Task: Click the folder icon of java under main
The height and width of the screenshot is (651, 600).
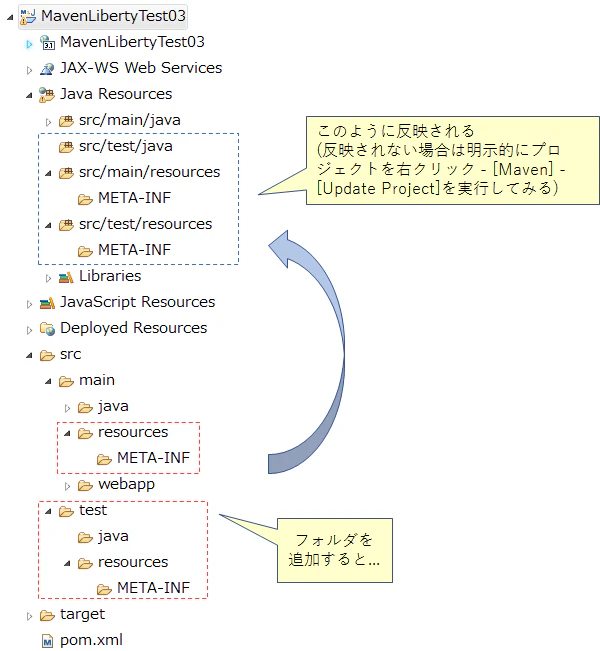Action: point(85,407)
